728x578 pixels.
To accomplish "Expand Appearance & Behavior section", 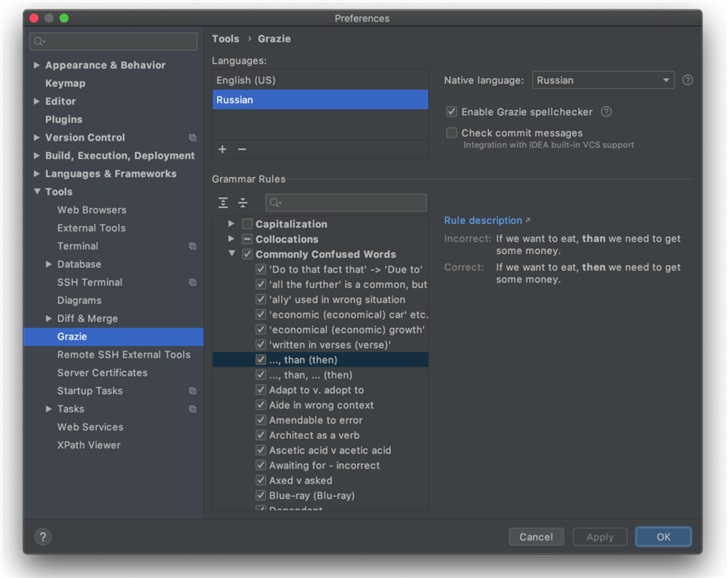I will (x=37, y=65).
